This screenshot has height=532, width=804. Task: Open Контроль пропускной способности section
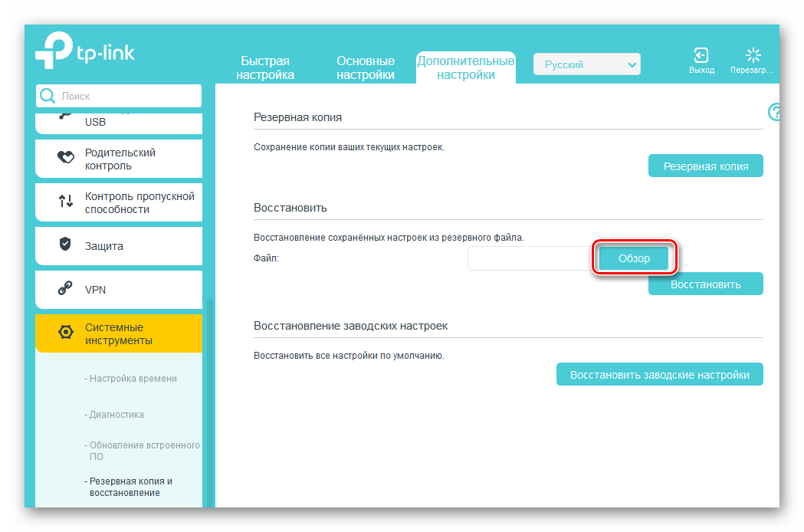(119, 202)
